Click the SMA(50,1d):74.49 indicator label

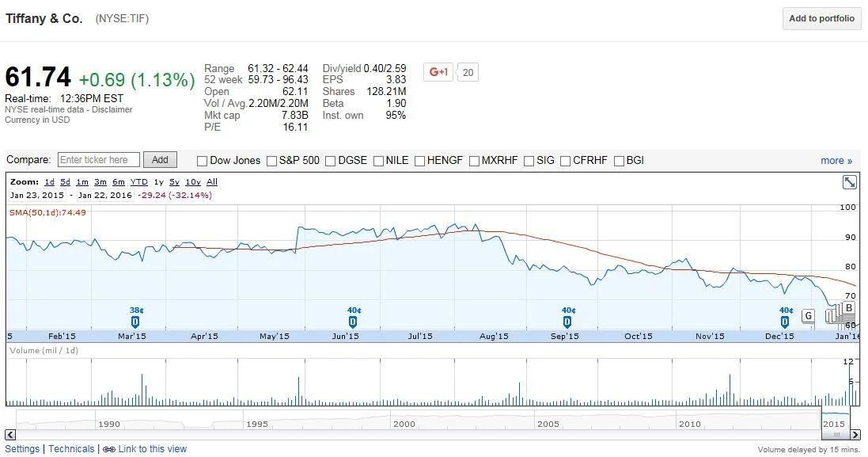click(x=47, y=212)
